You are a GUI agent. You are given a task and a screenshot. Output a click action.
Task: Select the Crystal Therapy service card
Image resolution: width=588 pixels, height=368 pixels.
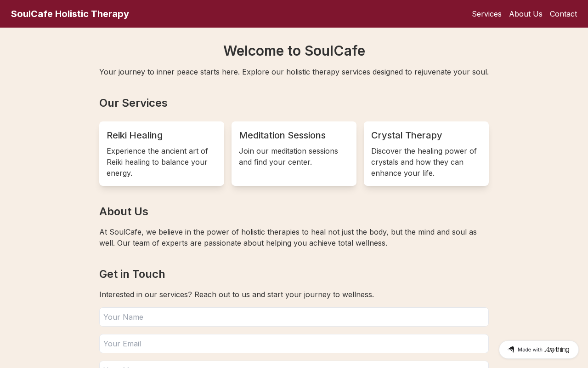click(x=426, y=154)
